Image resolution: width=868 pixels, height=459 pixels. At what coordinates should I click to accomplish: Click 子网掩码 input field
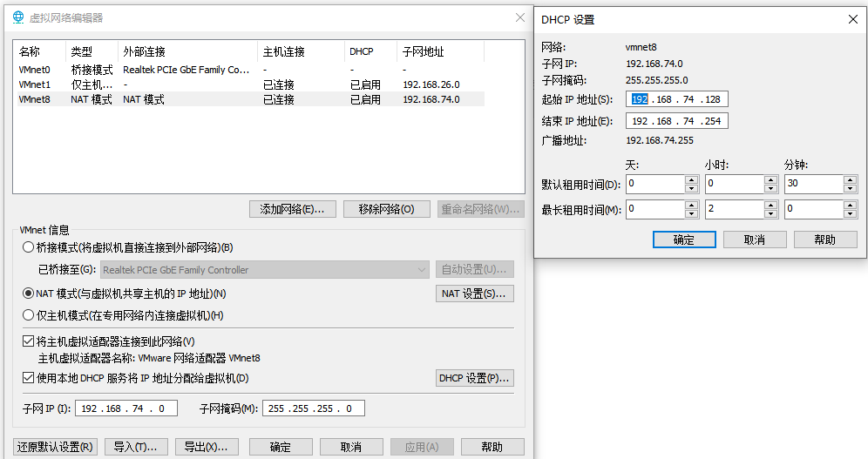click(314, 408)
